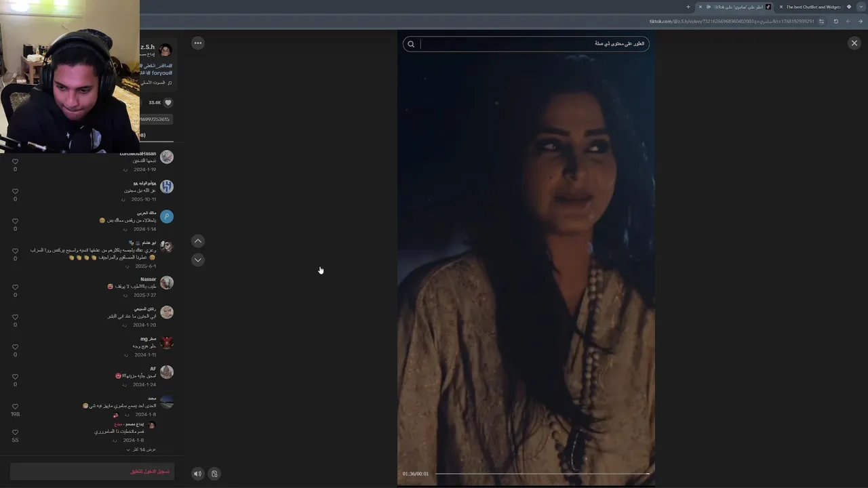Like AF's comment
The width and height of the screenshot is (868, 488).
click(15, 376)
